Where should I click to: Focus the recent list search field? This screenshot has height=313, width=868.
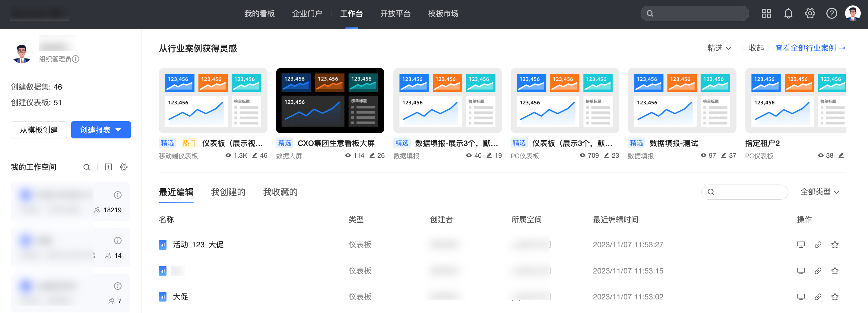(744, 192)
